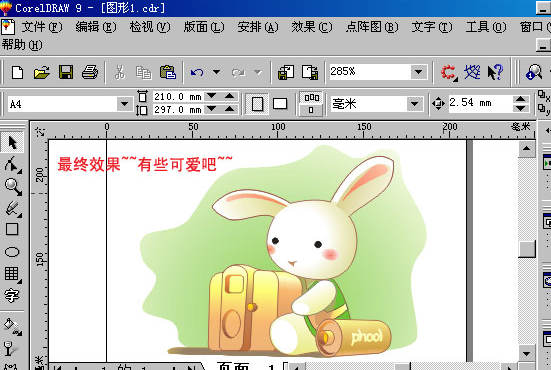Select the Freehand pencil tool
The height and width of the screenshot is (370, 551).
click(13, 209)
